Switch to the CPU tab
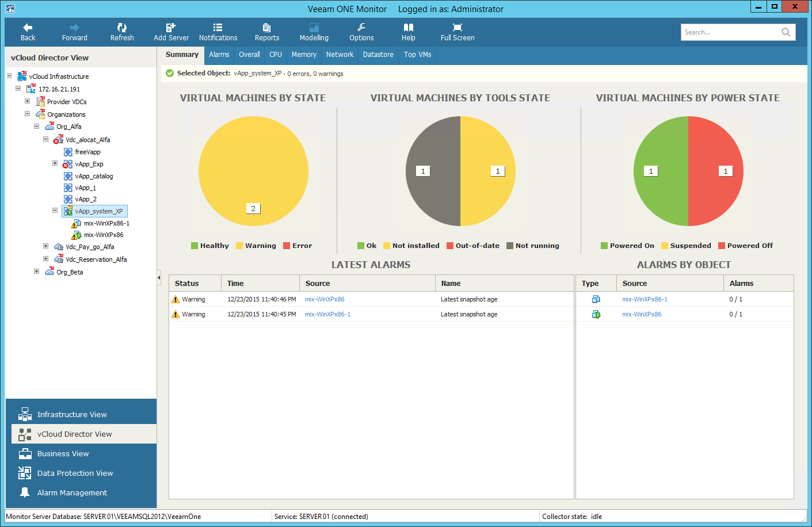Image resolution: width=812 pixels, height=527 pixels. pos(276,55)
